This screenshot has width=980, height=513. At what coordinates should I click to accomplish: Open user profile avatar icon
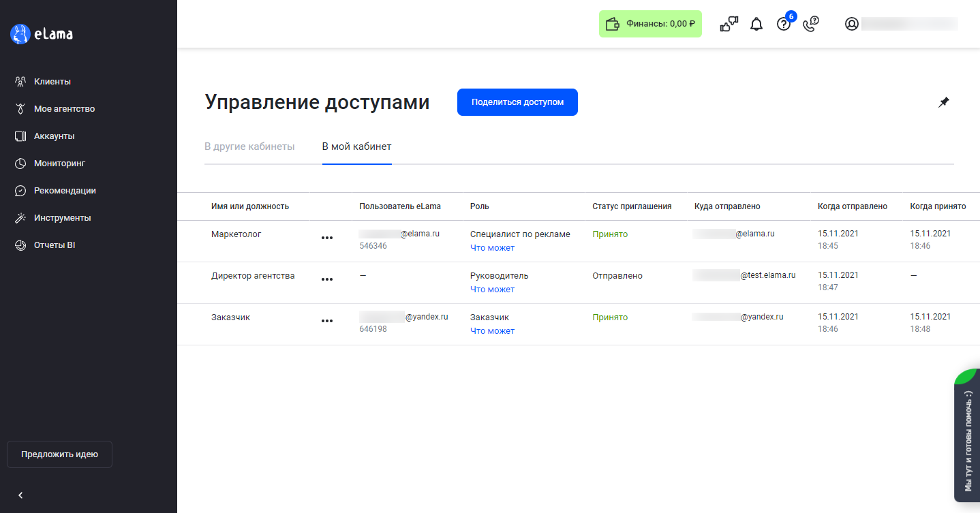tap(851, 24)
